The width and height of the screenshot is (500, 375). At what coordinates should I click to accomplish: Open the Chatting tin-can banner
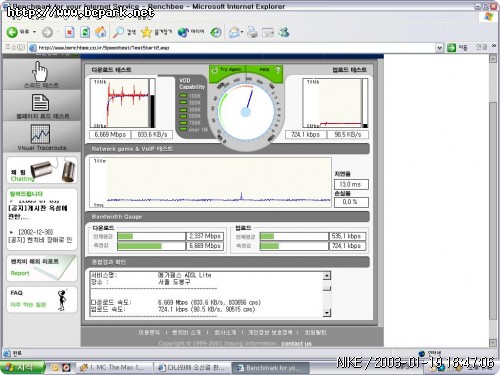click(x=42, y=170)
